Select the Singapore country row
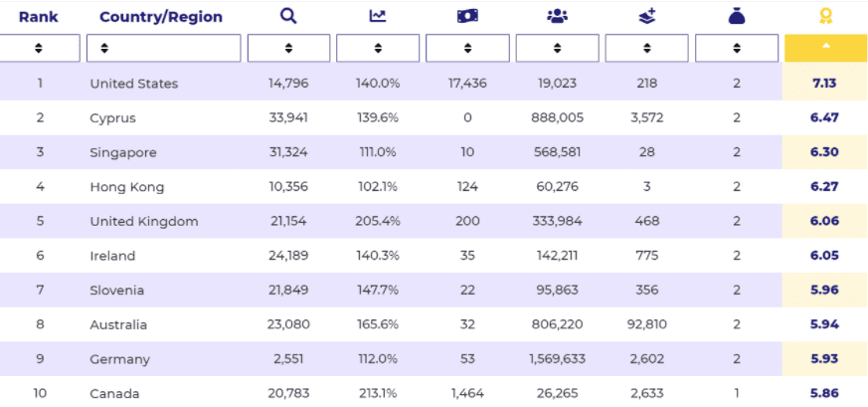Image resolution: width=868 pixels, height=407 pixels. (123, 152)
